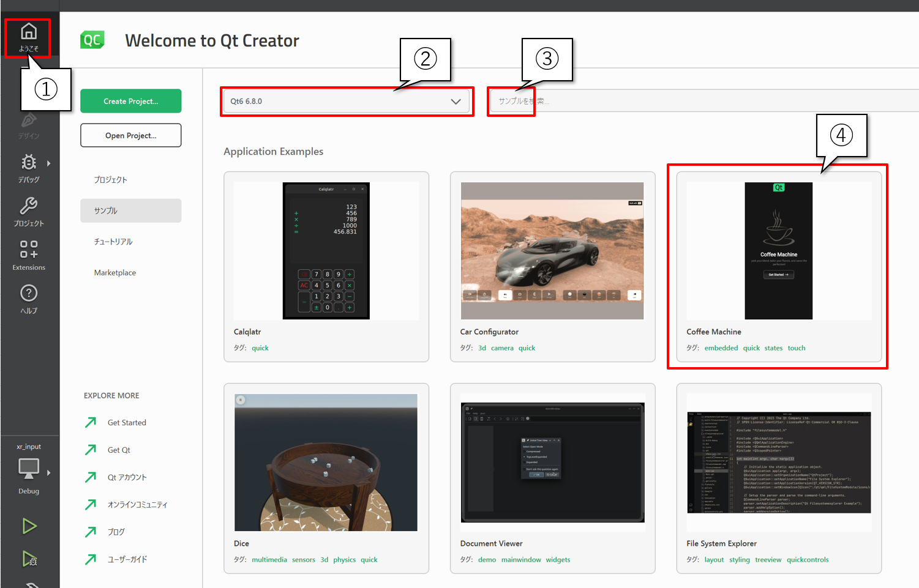Open the Help (ヘルプ) question mark icon
Viewport: 919px width, 588px height.
click(29, 294)
